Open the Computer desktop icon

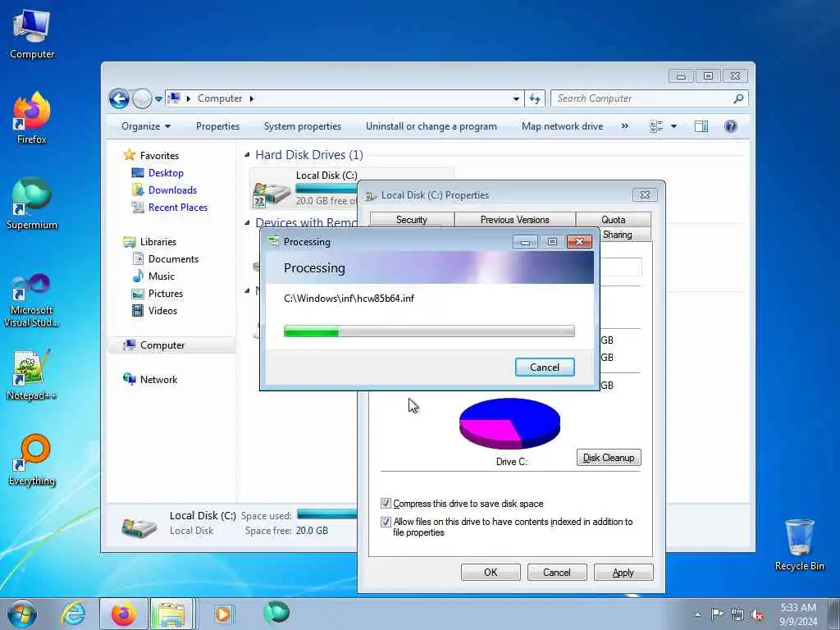(x=32, y=34)
